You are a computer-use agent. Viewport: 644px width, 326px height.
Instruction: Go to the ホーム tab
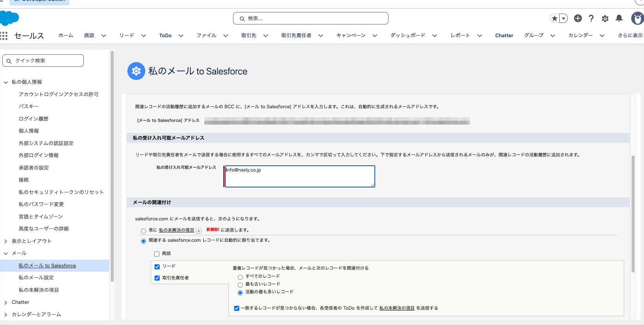coord(66,35)
